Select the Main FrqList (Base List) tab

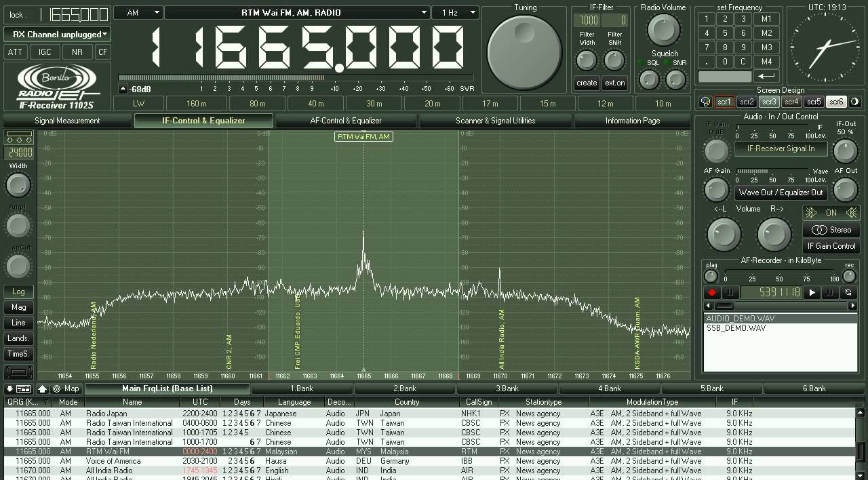click(167, 388)
